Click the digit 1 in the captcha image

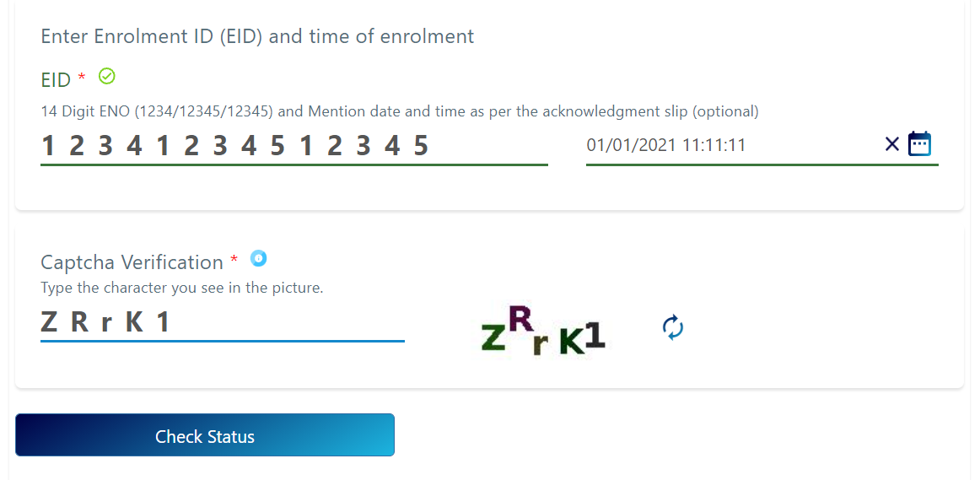595,336
